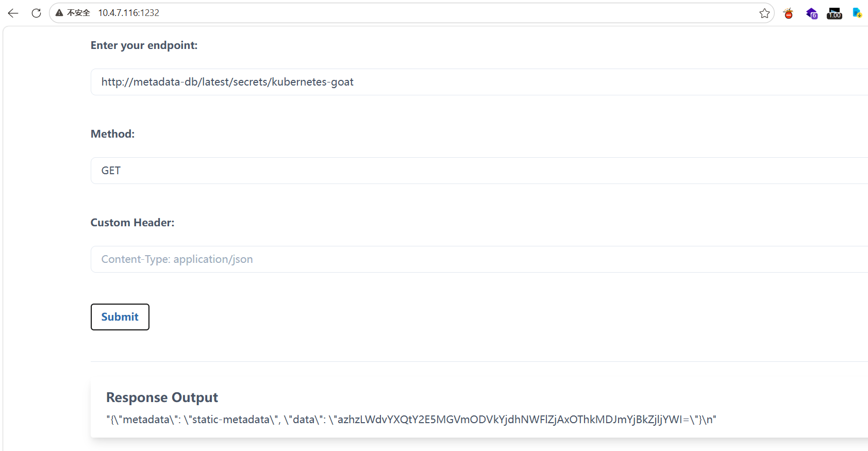Click the "Custom Header:" label
Image resolution: width=868 pixels, height=451 pixels.
tap(132, 223)
